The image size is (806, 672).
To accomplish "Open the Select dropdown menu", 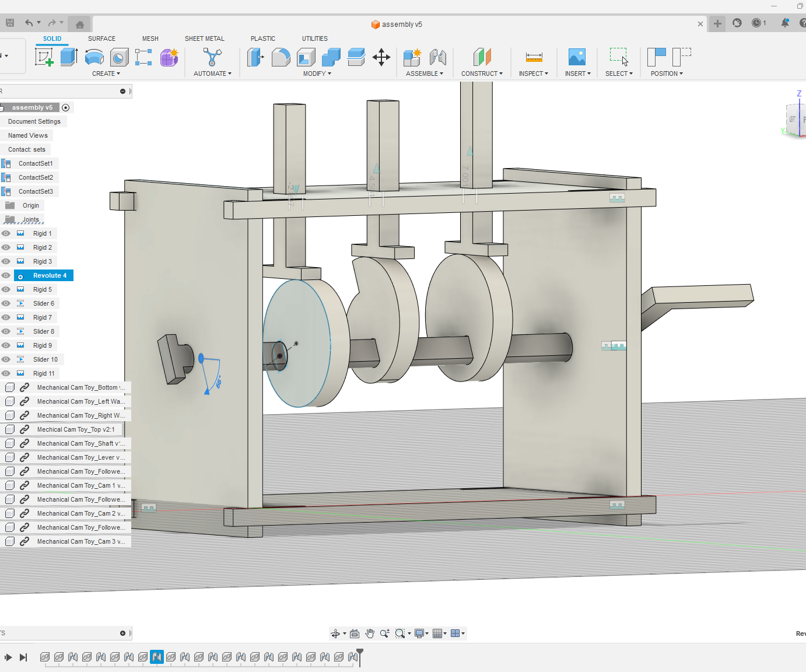I will pyautogui.click(x=619, y=73).
